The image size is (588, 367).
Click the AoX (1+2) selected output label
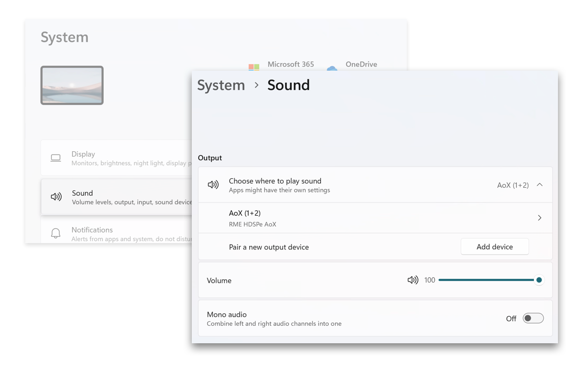click(x=513, y=185)
